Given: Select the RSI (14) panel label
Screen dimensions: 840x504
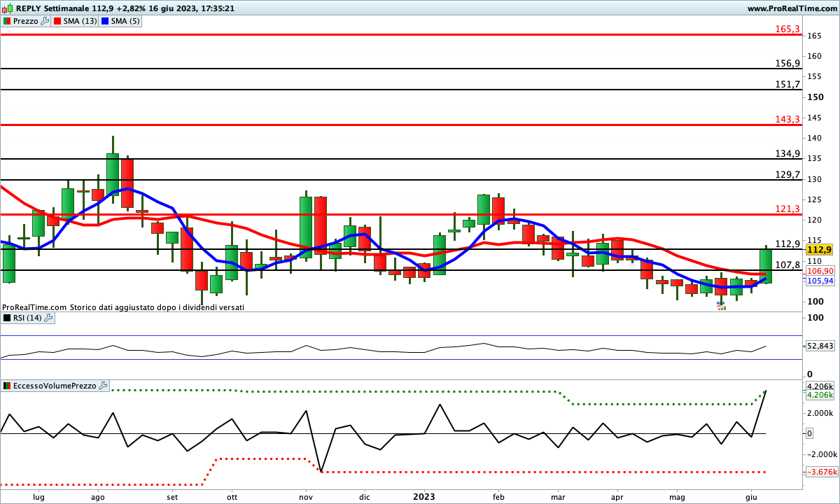Looking at the screenshot, I should pos(27,318).
